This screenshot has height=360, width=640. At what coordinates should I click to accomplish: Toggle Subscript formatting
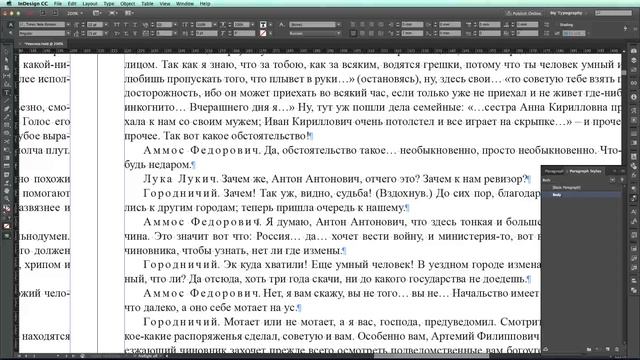[126, 33]
